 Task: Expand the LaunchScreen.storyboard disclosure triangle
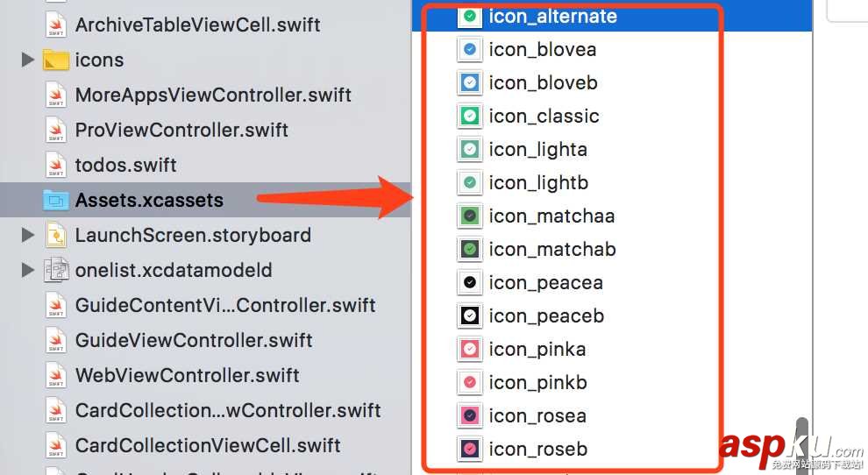[x=28, y=236]
